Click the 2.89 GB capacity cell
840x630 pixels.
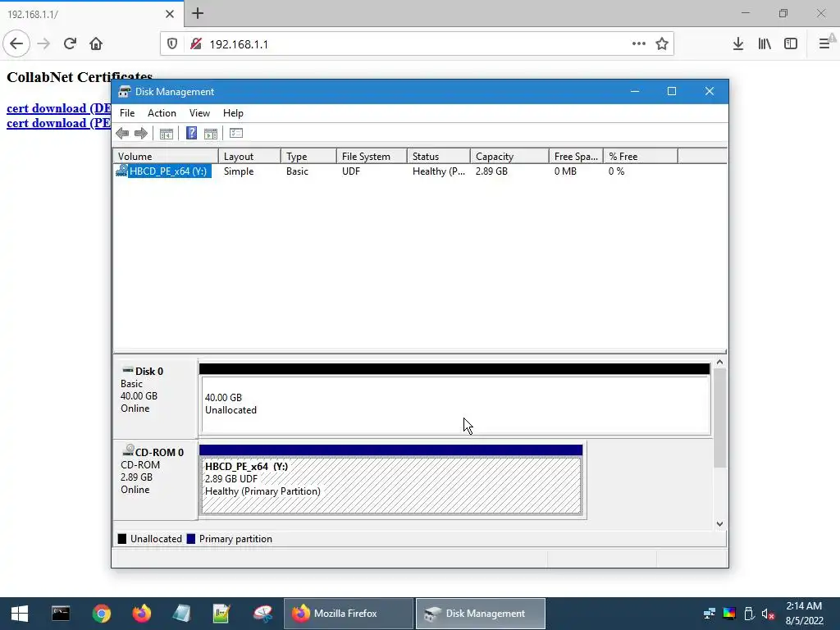click(492, 171)
